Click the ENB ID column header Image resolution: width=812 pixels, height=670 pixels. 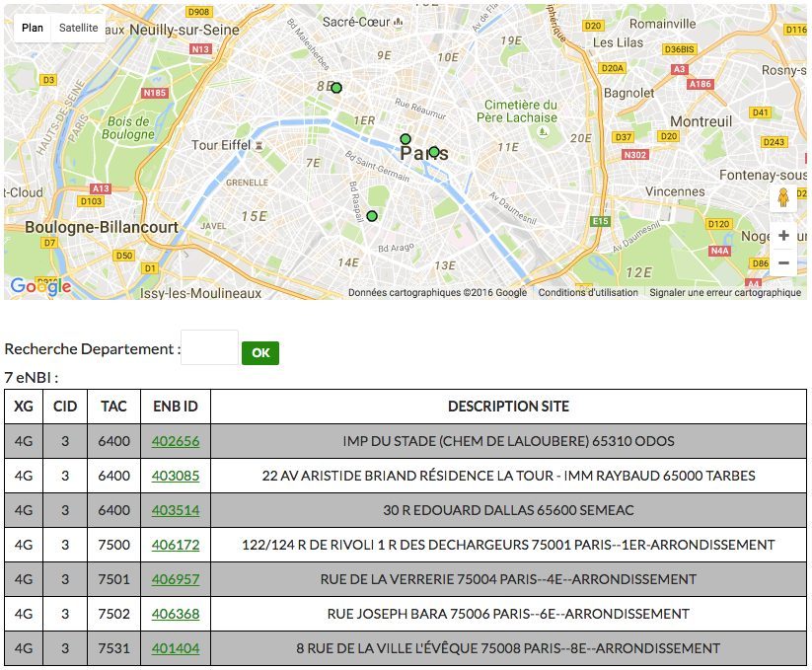point(176,406)
